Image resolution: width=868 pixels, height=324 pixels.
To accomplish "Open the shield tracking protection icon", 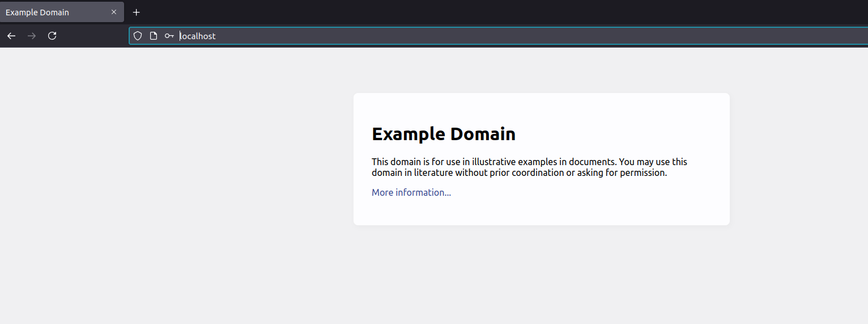I will (x=138, y=36).
